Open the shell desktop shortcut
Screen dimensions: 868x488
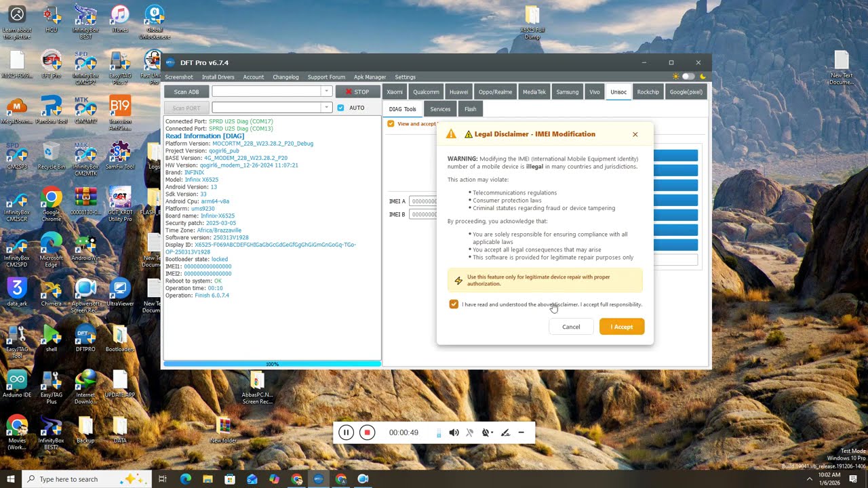tap(51, 338)
